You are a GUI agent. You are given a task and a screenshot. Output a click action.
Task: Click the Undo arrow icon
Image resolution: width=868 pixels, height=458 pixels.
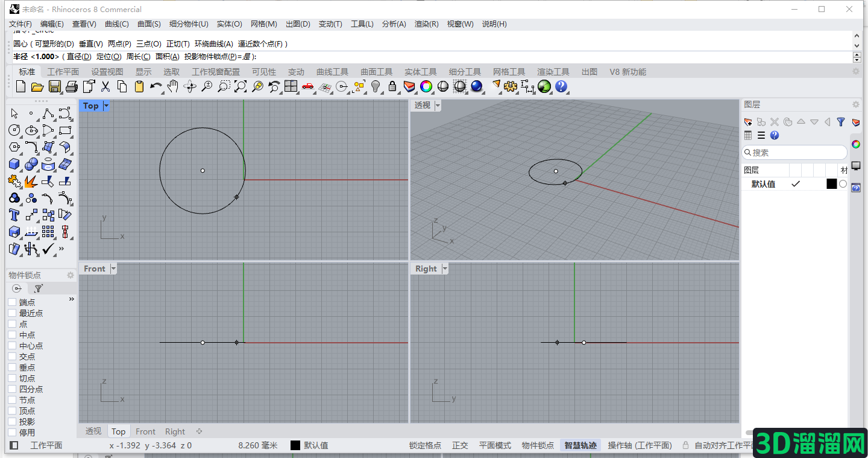(156, 86)
